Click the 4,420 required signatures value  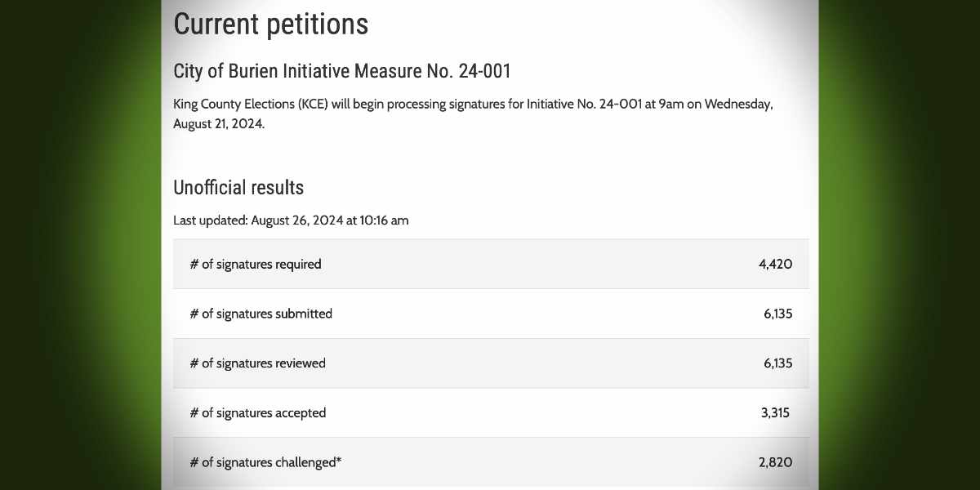[775, 264]
